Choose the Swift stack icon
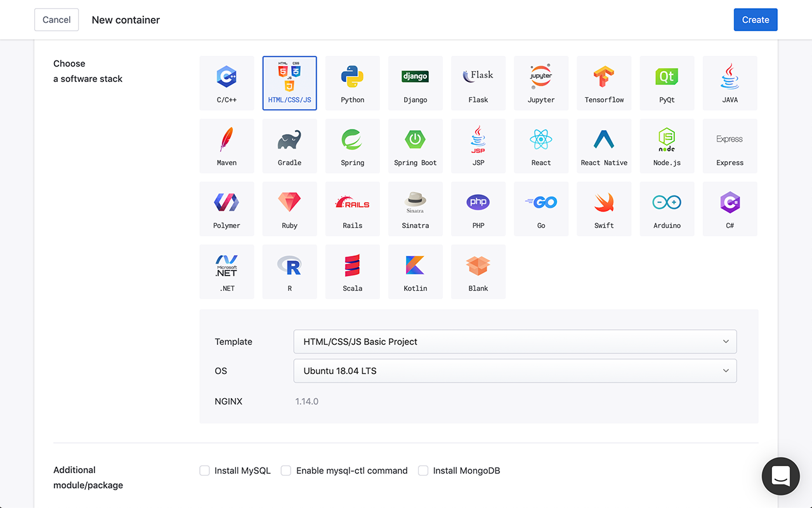 (x=604, y=208)
